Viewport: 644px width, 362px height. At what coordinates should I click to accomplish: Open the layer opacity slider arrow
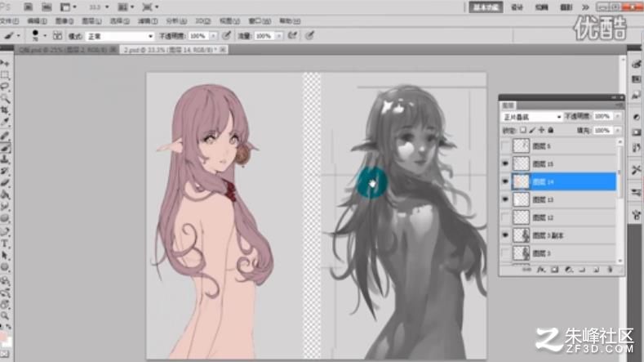(x=617, y=117)
